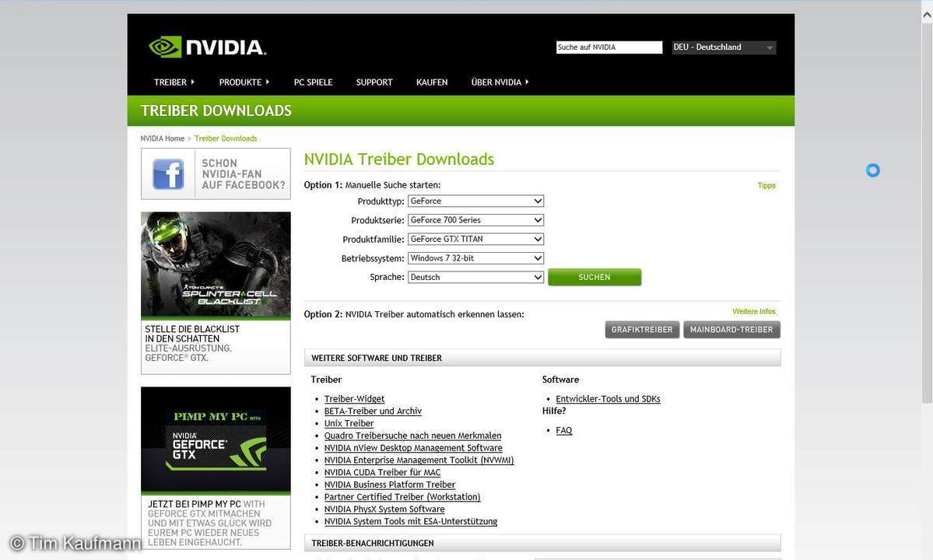Click the Suche auf NVIDIA search field
The image size is (933, 560).
pyautogui.click(x=609, y=47)
